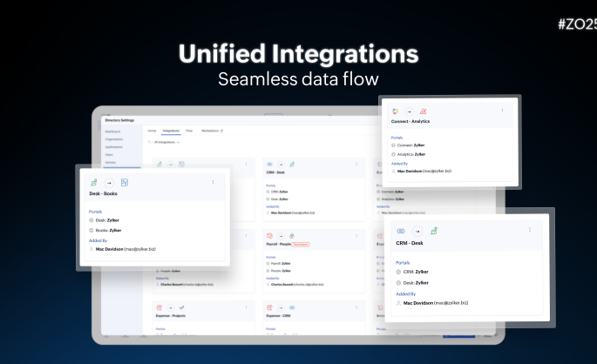Click Expense icon on Expense - Projects card
Screen dimensions: 597x364
tap(159, 307)
